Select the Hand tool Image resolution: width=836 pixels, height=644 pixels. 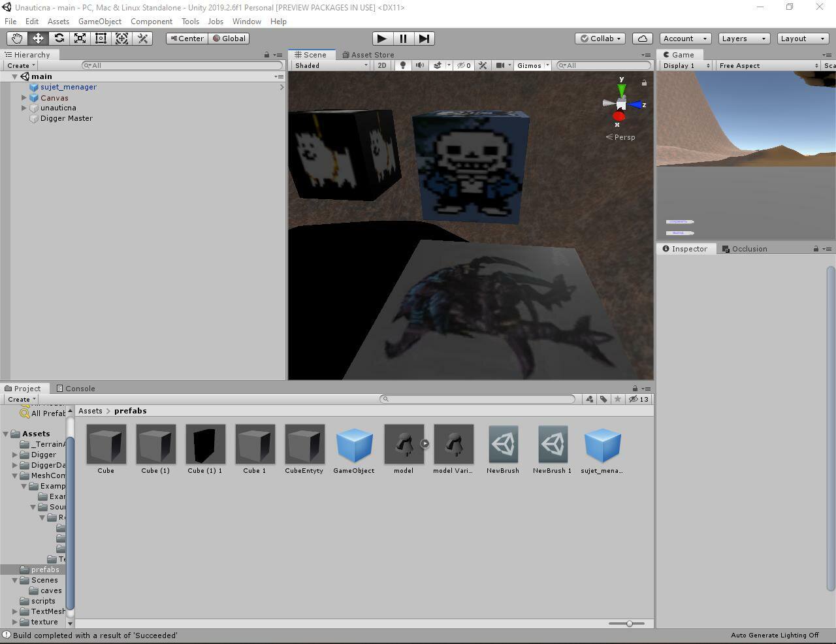[x=17, y=39]
